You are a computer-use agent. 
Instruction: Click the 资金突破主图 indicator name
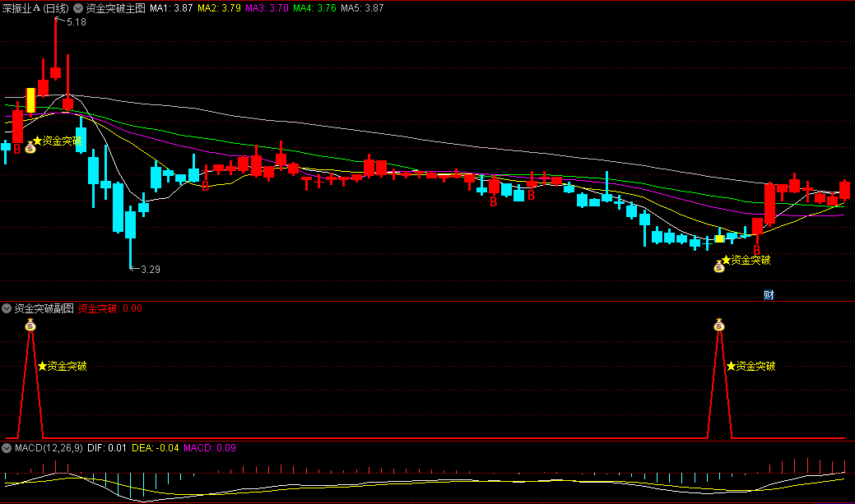coord(115,8)
